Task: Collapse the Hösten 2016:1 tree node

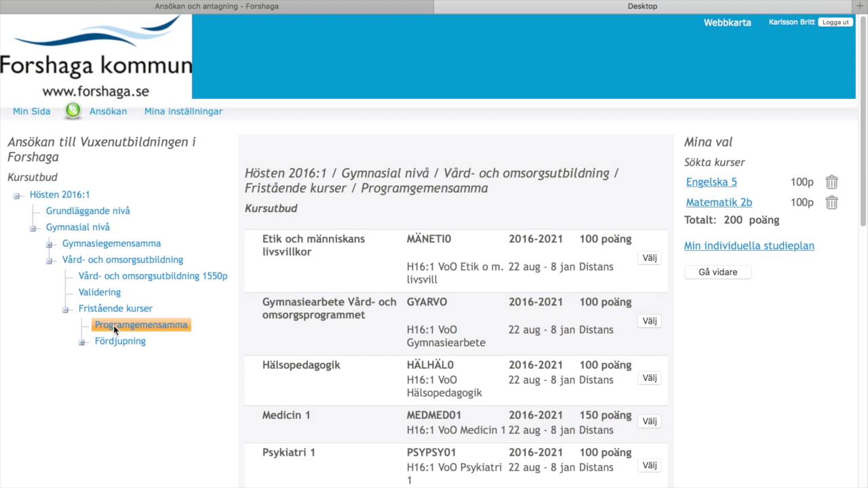Action: [17, 195]
